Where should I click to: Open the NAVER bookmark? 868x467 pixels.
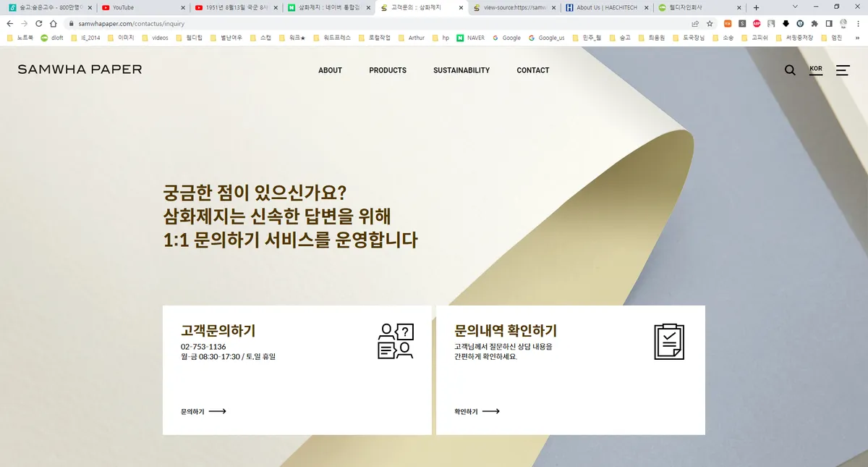coord(471,38)
